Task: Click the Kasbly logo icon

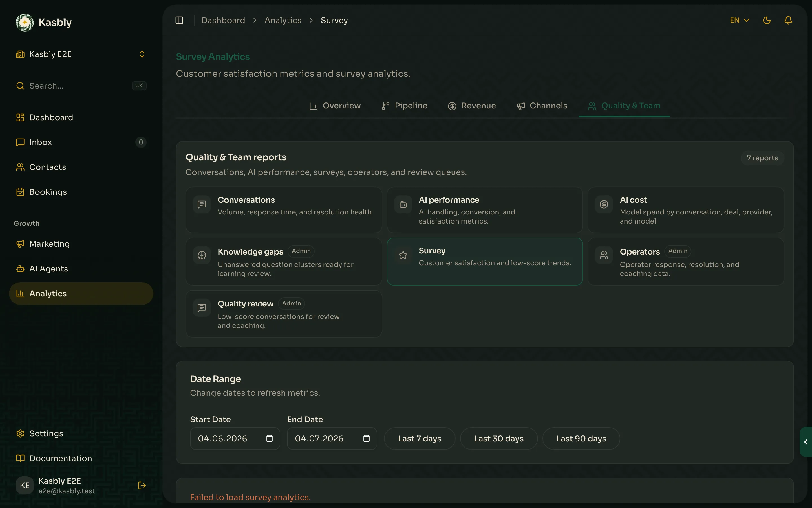Action: 25,22
